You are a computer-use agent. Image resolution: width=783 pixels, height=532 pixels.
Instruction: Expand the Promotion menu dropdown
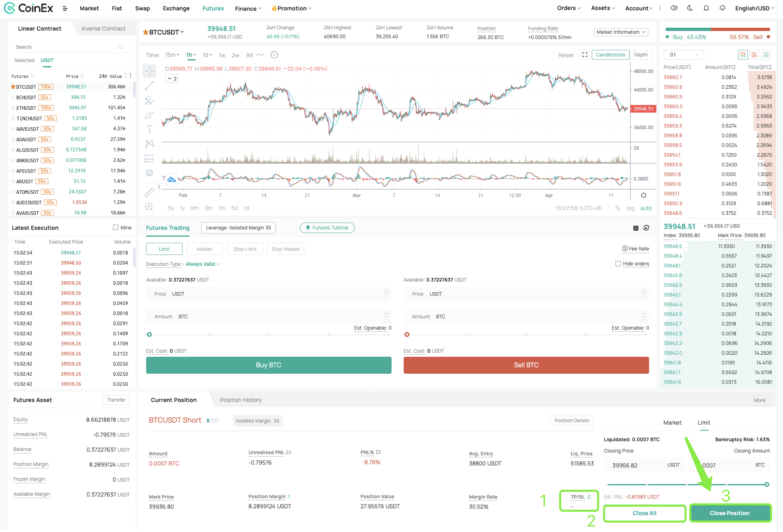pyautogui.click(x=291, y=8)
